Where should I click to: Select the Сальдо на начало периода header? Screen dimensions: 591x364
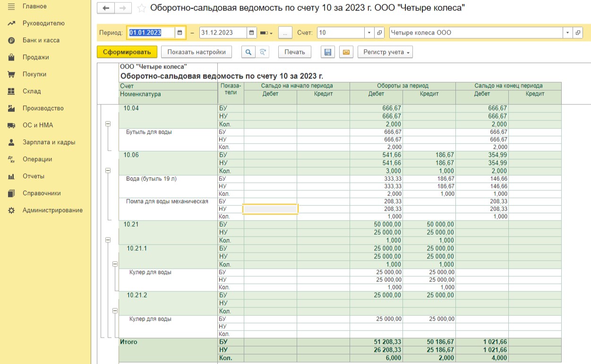coord(297,86)
